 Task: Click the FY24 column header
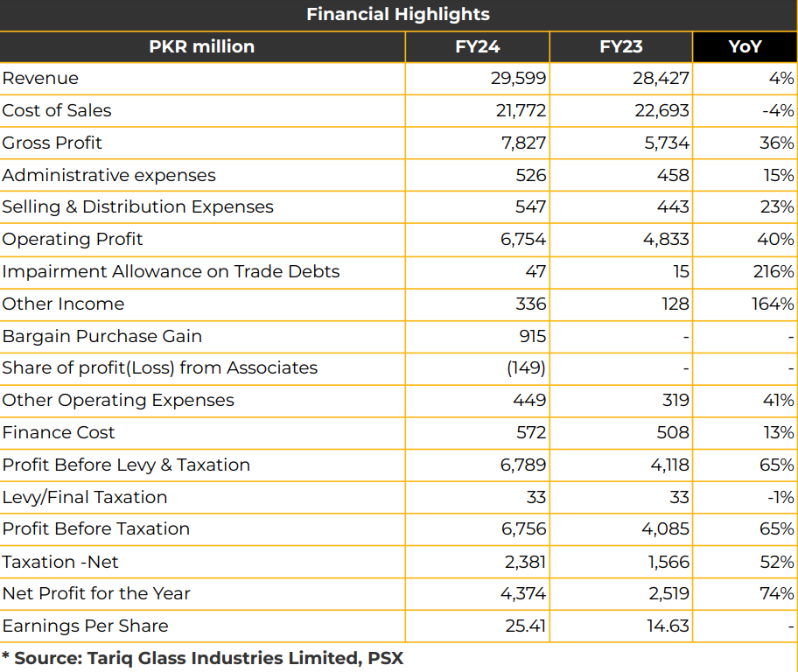pos(478,47)
